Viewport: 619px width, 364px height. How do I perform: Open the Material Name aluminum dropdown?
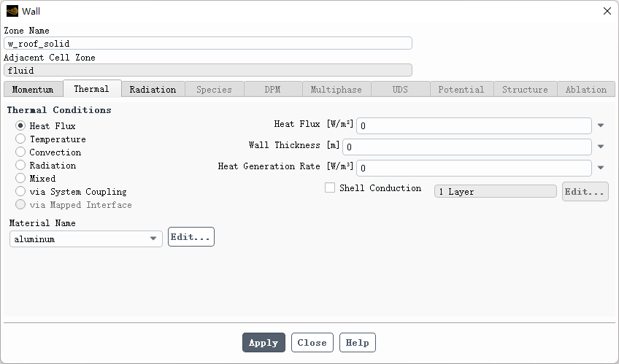coord(86,239)
